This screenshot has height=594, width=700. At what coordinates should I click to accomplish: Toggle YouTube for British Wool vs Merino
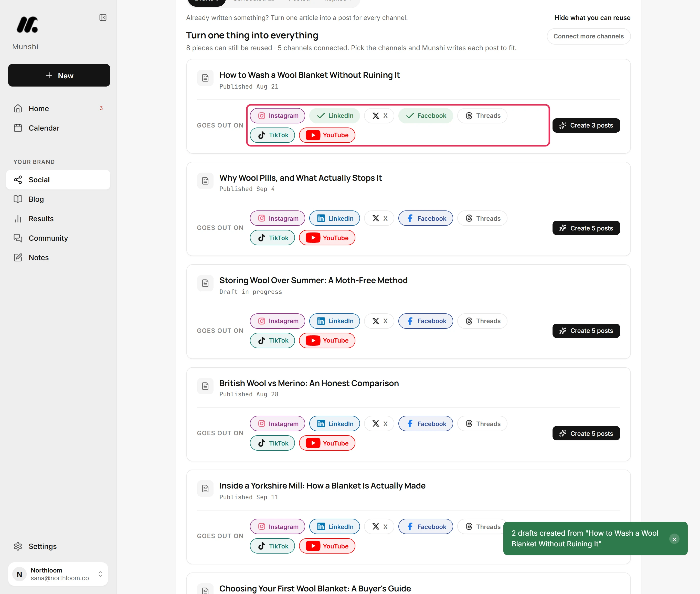(x=327, y=443)
